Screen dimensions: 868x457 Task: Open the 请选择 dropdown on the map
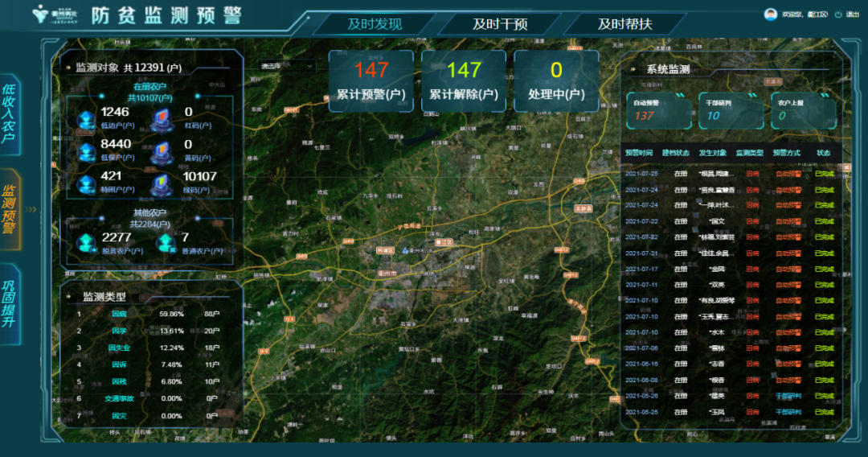click(x=287, y=66)
